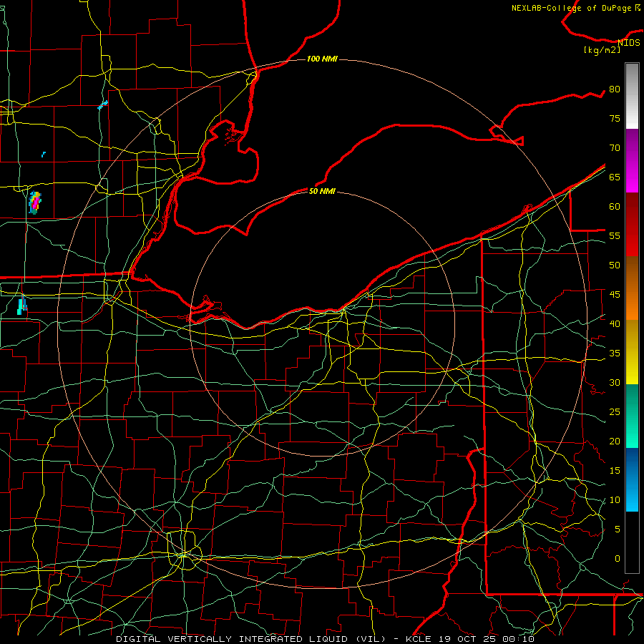Click the 55 value on the color scale
Image resolution: width=644 pixels, height=644 pixels.
[615, 235]
